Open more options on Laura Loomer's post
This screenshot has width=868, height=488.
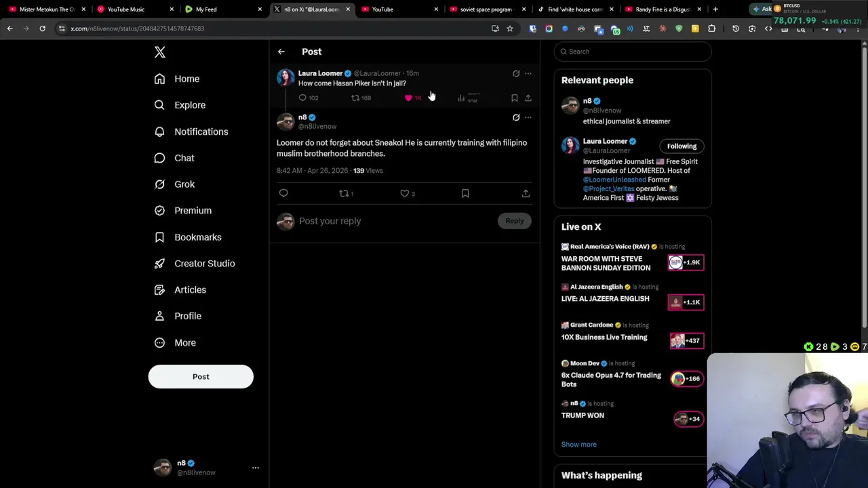coord(528,73)
